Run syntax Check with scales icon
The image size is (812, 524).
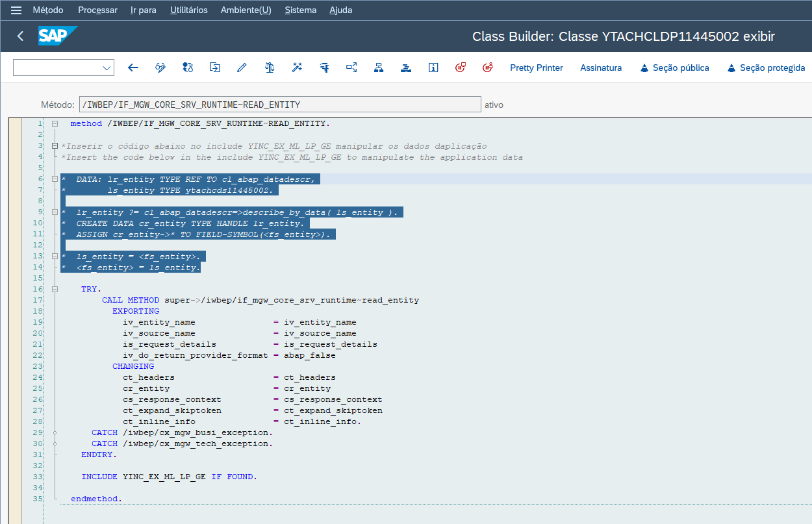(269, 68)
